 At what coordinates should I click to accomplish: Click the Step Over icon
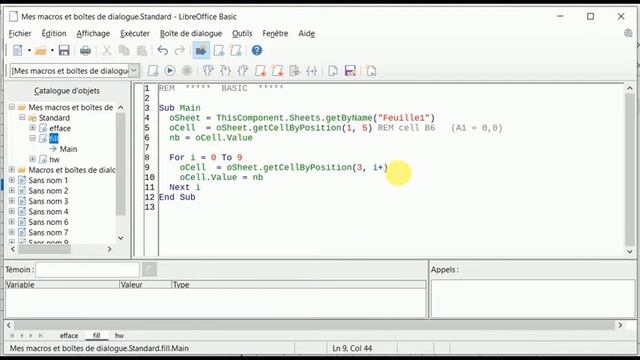pyautogui.click(x=208, y=71)
